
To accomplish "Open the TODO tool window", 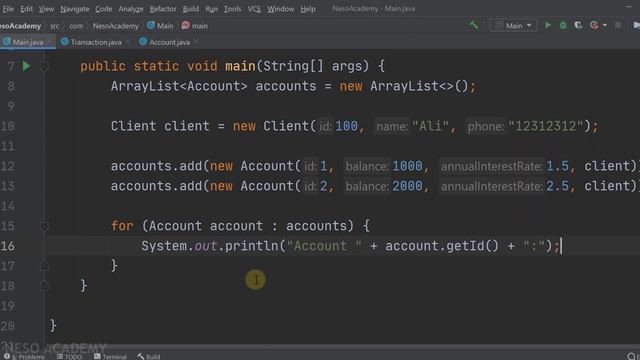I will tap(70, 356).
